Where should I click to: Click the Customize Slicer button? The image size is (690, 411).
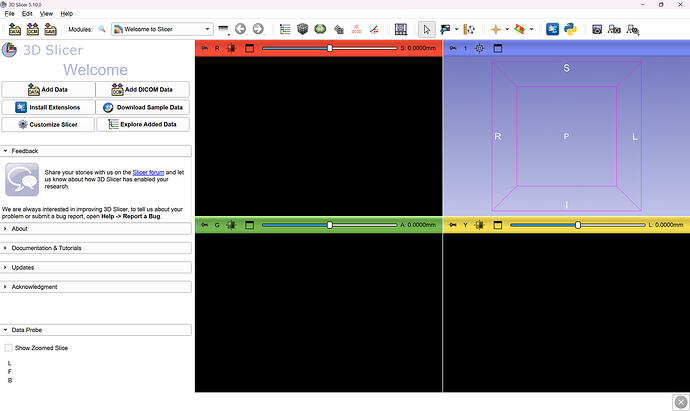48,125
